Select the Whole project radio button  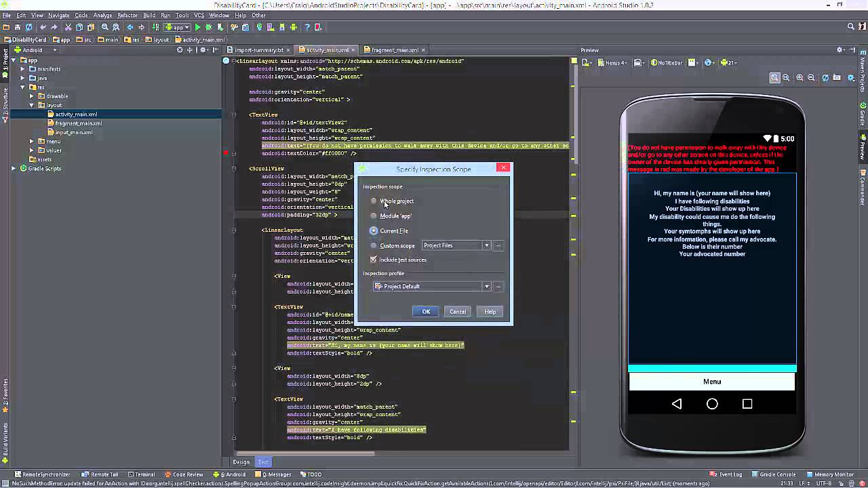click(x=374, y=201)
